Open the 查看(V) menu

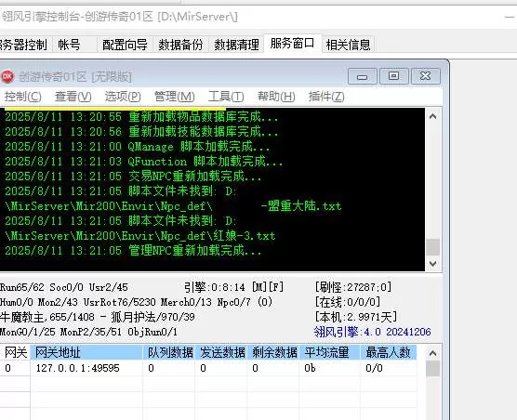pos(73,97)
